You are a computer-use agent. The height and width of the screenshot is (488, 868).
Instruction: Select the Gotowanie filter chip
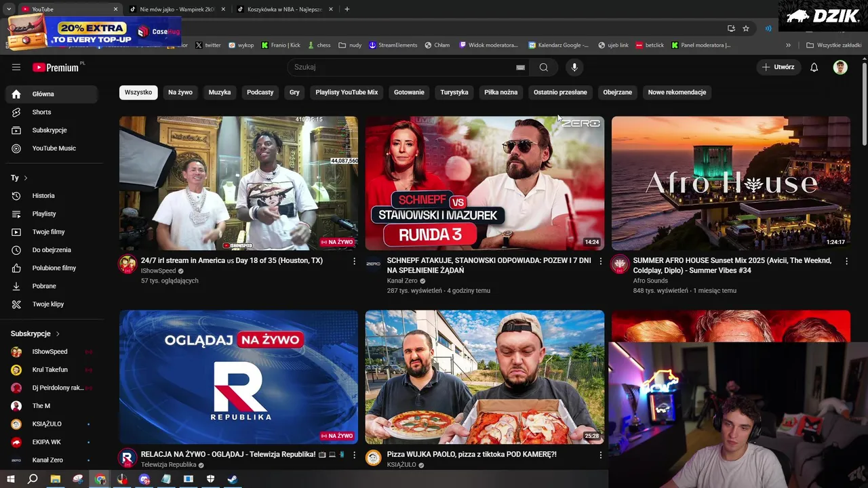(409, 92)
